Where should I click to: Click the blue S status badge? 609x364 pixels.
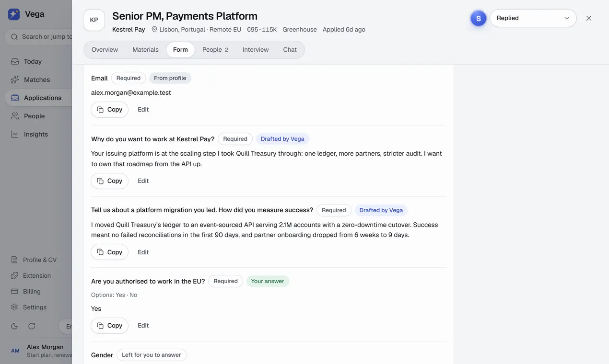[479, 18]
